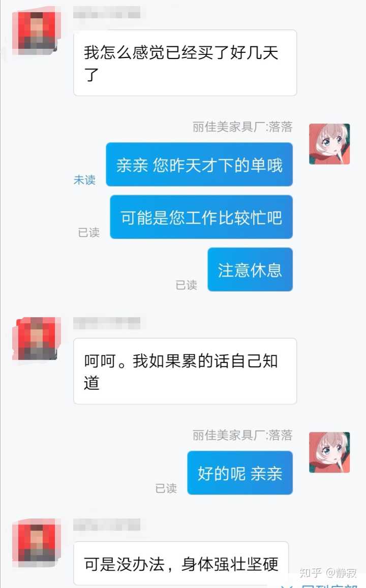Screen dimensions: 366x588
Task: Open the blurred avatar next to '呵呵。我如果累的话自己知道'
Action: coord(37,339)
